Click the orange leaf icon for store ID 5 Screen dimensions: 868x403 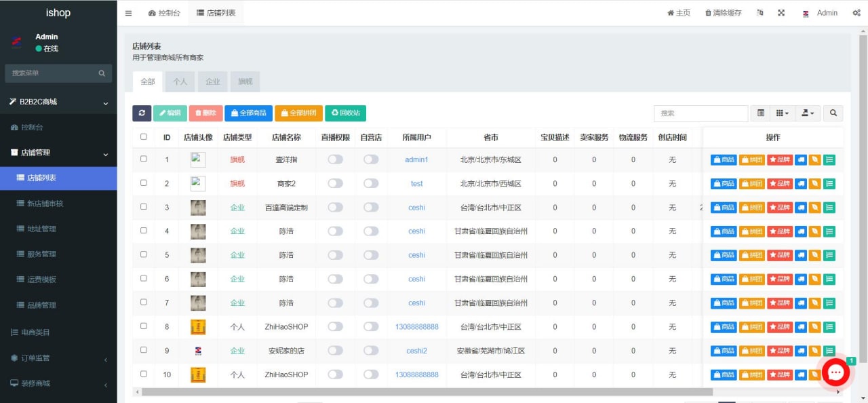tap(815, 255)
